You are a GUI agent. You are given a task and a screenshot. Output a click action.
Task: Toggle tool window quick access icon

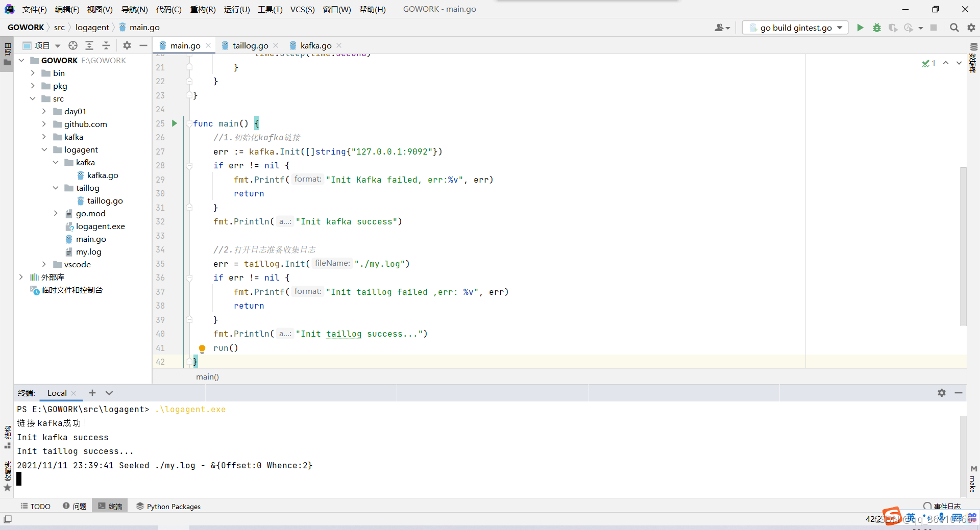click(8, 519)
